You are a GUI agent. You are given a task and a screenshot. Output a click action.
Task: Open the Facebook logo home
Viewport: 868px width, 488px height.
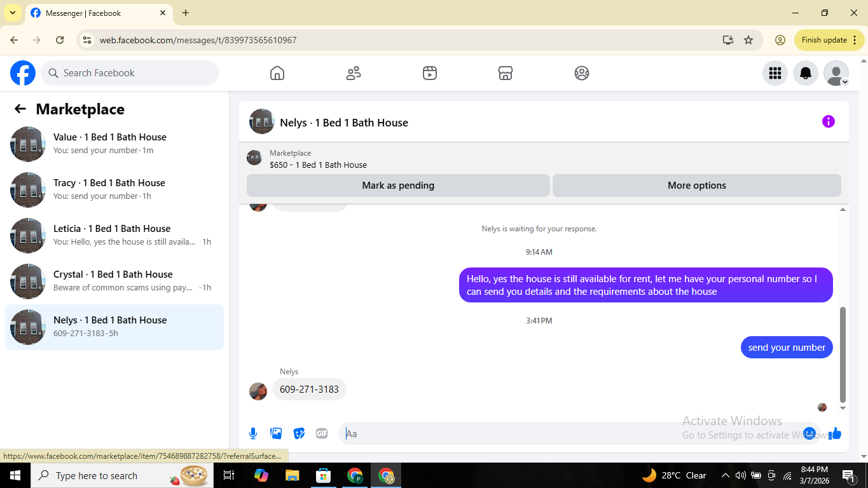pos(23,73)
